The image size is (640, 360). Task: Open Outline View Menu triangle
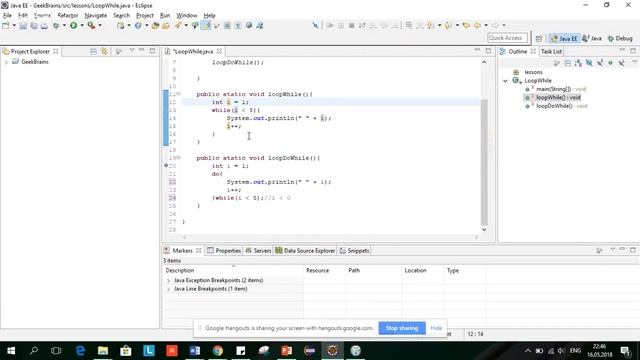634,62
